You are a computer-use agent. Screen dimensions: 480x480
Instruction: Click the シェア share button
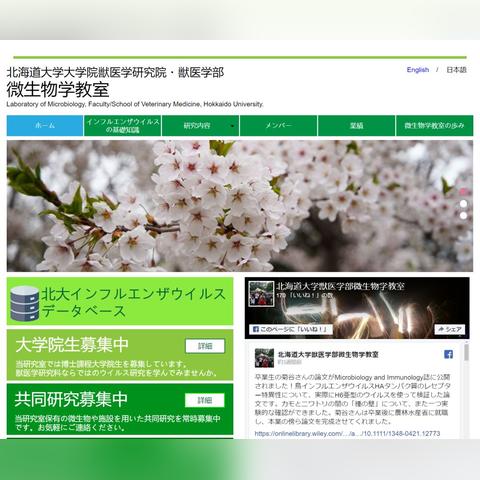[x=450, y=329]
